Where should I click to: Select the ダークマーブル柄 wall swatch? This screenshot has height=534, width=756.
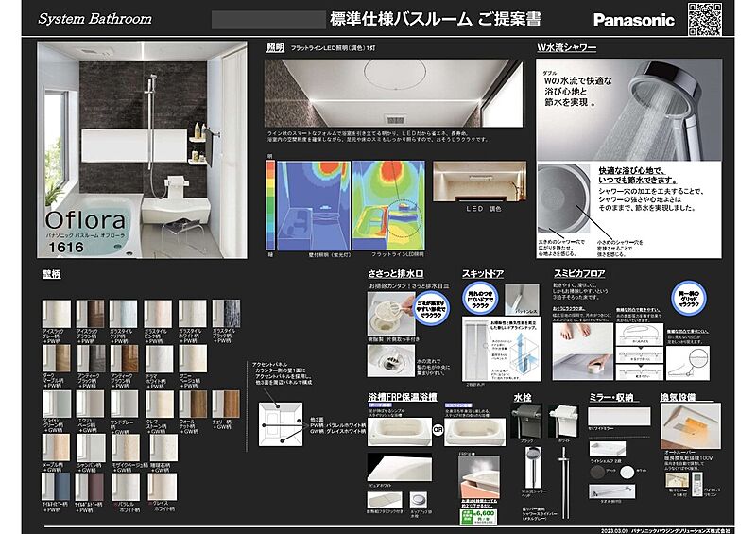[x=58, y=359]
